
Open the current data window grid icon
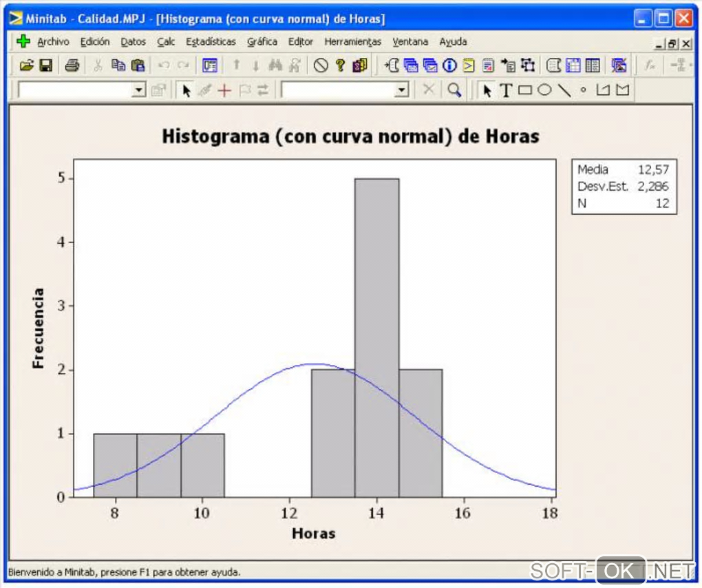pos(573,65)
